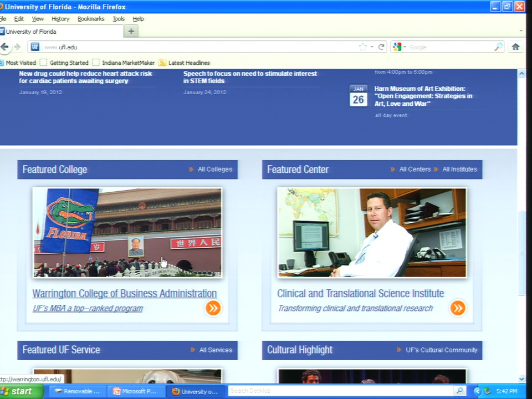Open the address bar history dropdown arrow

tap(372, 47)
